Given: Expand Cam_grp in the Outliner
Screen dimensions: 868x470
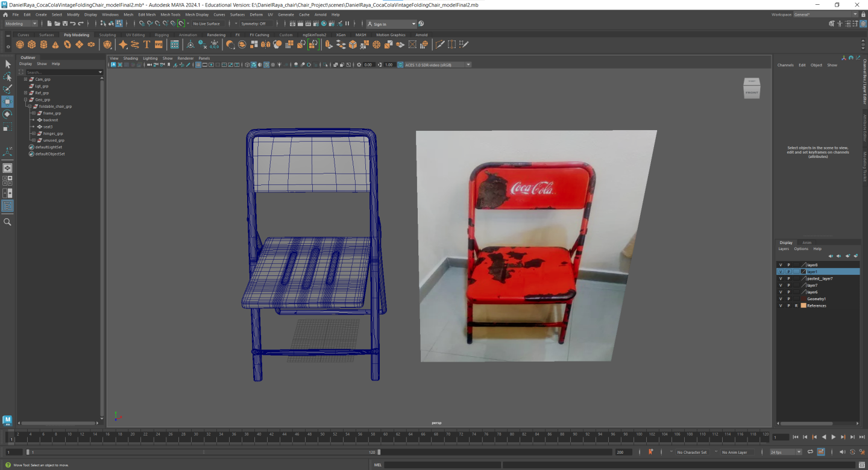Looking at the screenshot, I should pos(25,79).
